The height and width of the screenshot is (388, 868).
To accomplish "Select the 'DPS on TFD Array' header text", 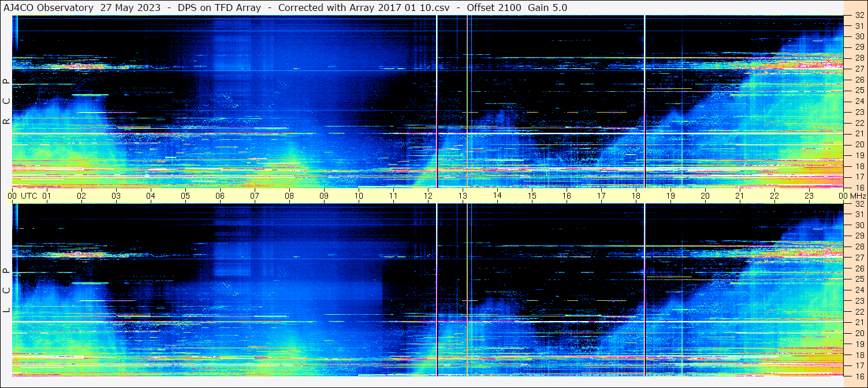I will tap(220, 8).
